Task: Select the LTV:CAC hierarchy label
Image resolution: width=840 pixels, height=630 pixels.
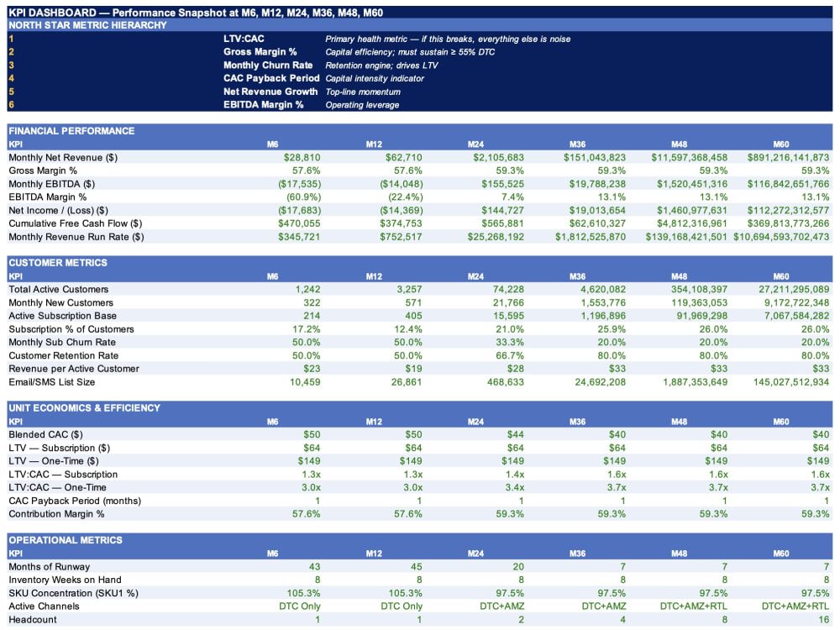Action: point(244,39)
